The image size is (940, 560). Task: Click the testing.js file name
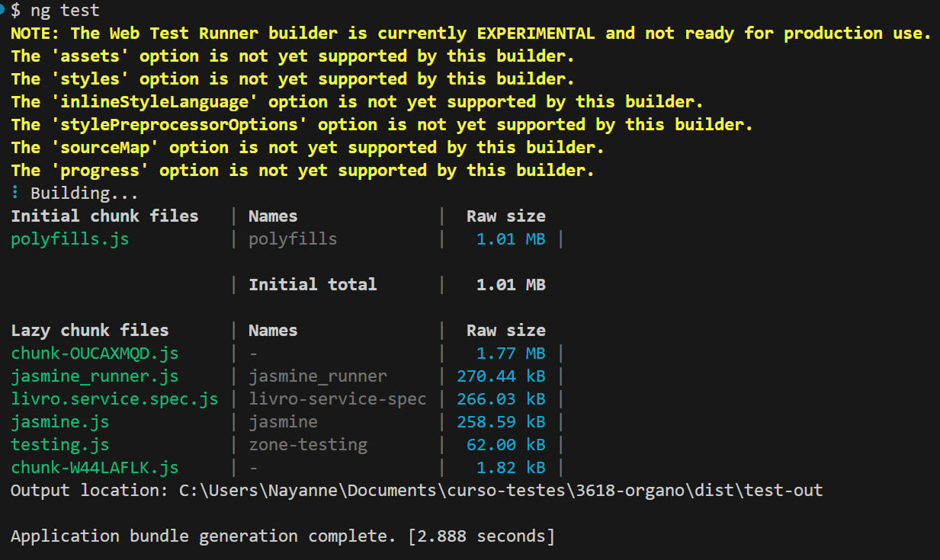[x=60, y=445]
